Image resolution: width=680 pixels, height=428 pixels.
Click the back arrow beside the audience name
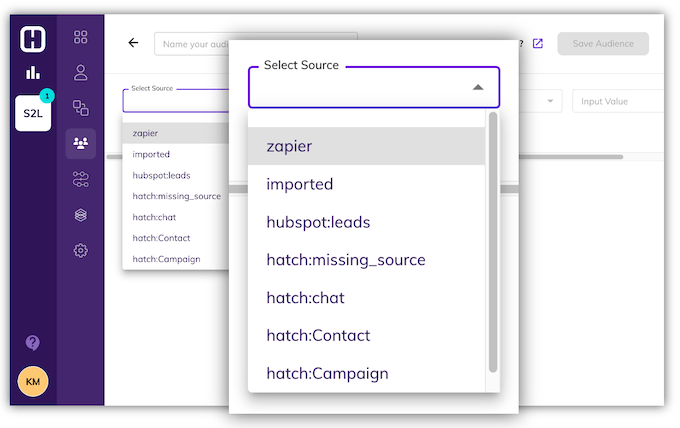tap(133, 43)
